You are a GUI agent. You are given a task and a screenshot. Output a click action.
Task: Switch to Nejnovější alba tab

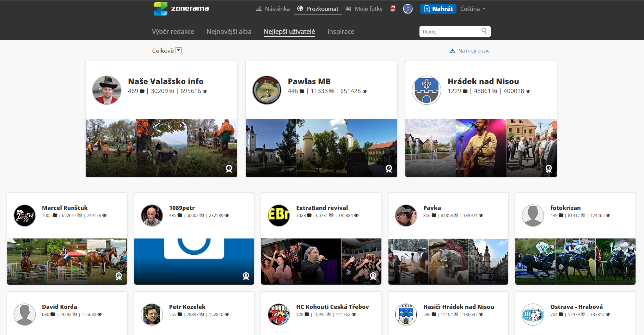(x=229, y=31)
